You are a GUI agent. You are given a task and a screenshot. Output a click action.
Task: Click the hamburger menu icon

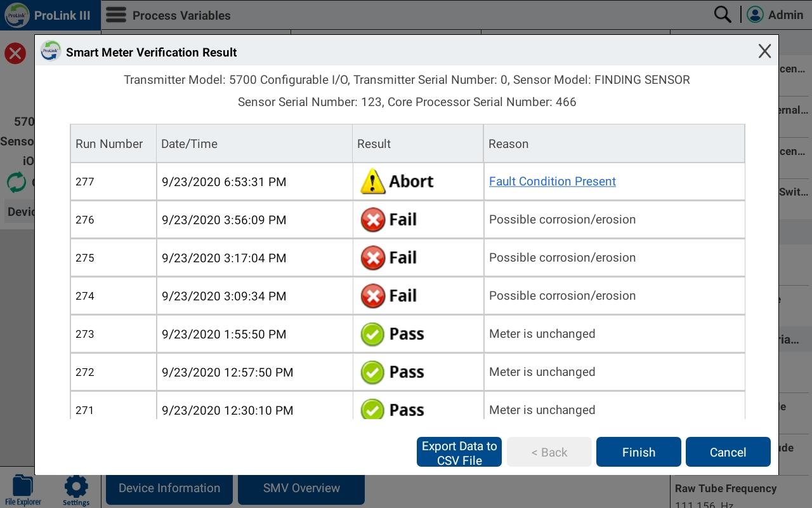click(115, 15)
